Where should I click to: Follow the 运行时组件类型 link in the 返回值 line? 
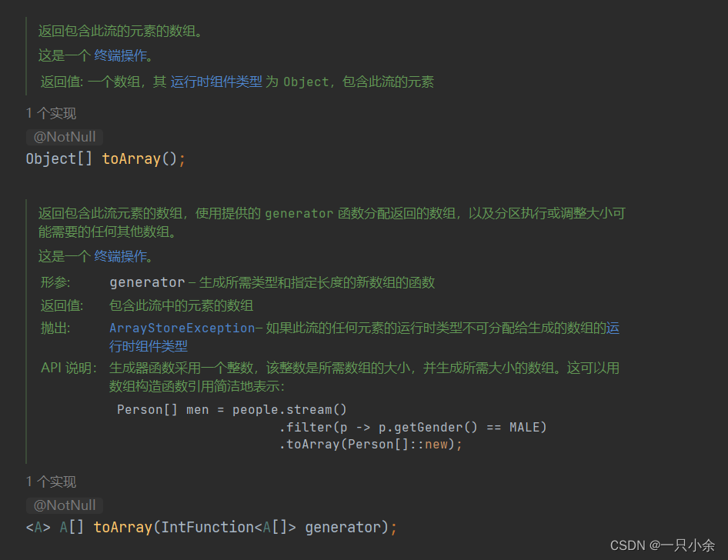point(216,82)
